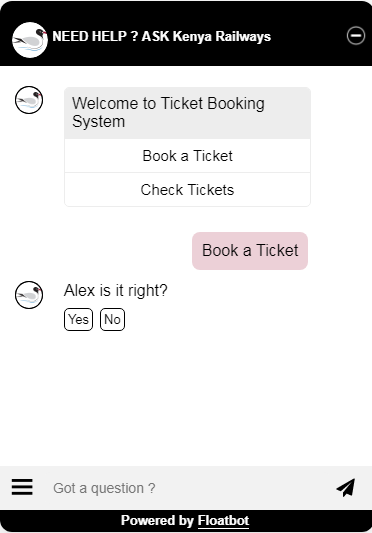Viewport: 372px width, 533px height.
Task: Answer No to the name confirmation
Action: 112,319
